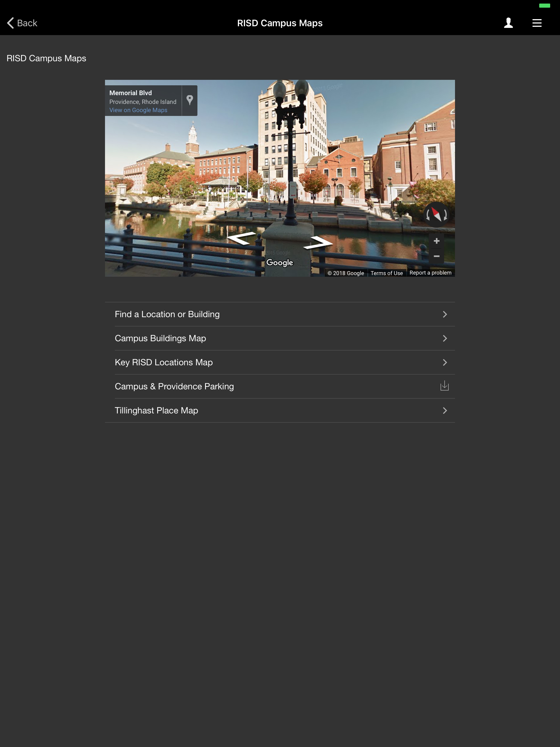This screenshot has height=747, width=560.
Task: Open View on Google Maps link
Action: [138, 110]
